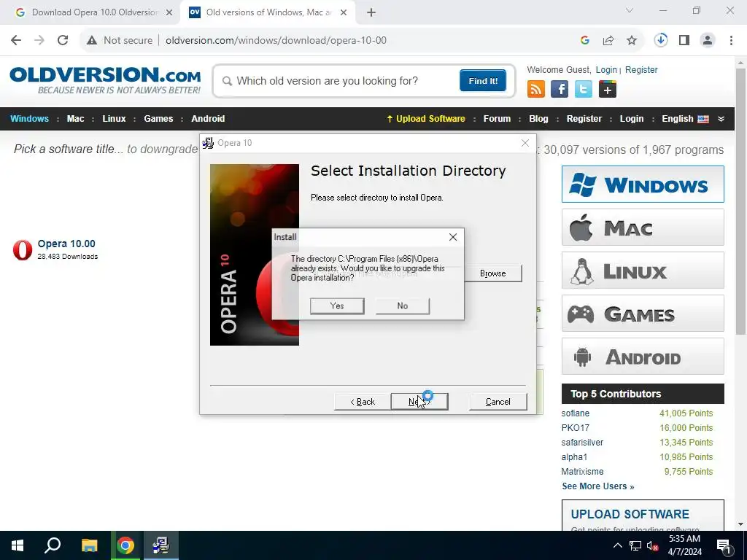Image resolution: width=747 pixels, height=560 pixels.
Task: Open the Twitter social icon
Action: pos(584,89)
